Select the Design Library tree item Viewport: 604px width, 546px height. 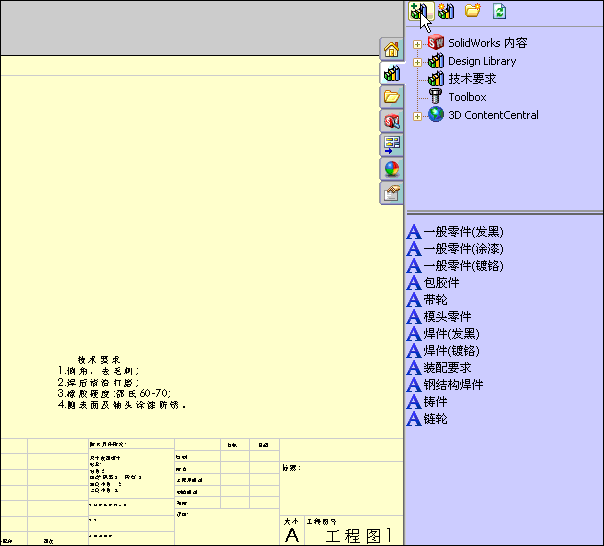point(482,61)
